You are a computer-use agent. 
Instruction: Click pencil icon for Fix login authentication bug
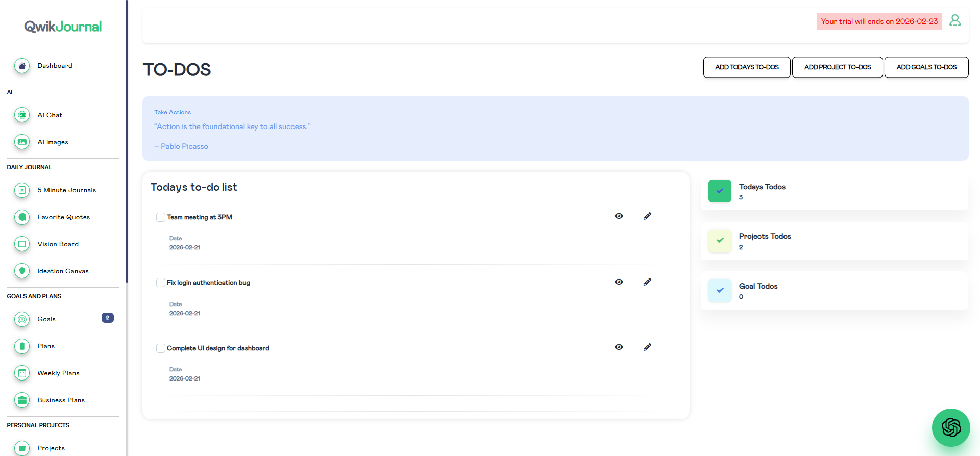[647, 282]
